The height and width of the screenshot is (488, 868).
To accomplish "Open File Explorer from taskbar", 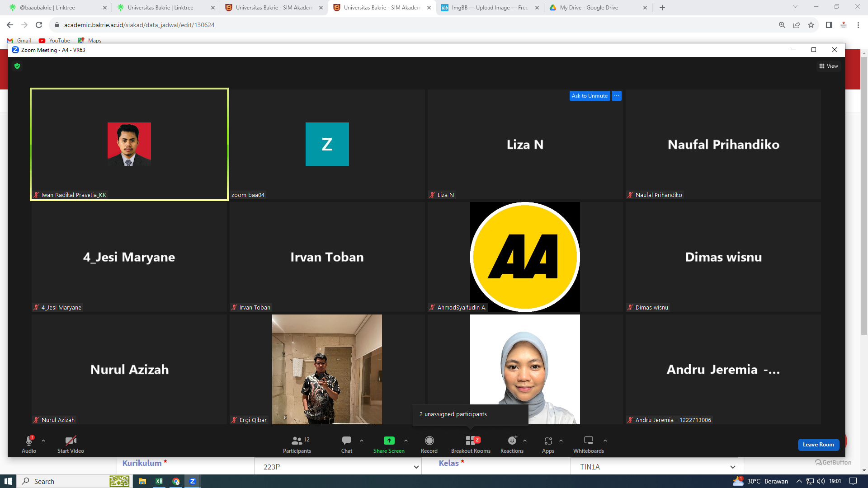I will [x=142, y=481].
